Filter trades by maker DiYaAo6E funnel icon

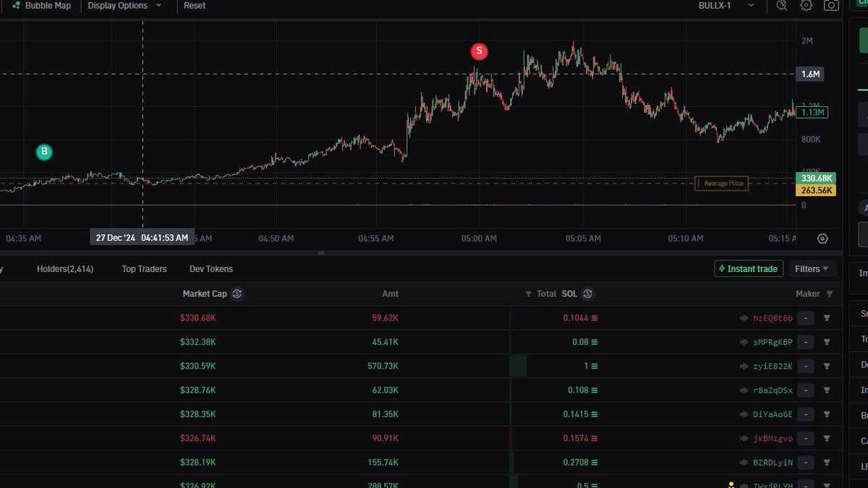tap(827, 414)
